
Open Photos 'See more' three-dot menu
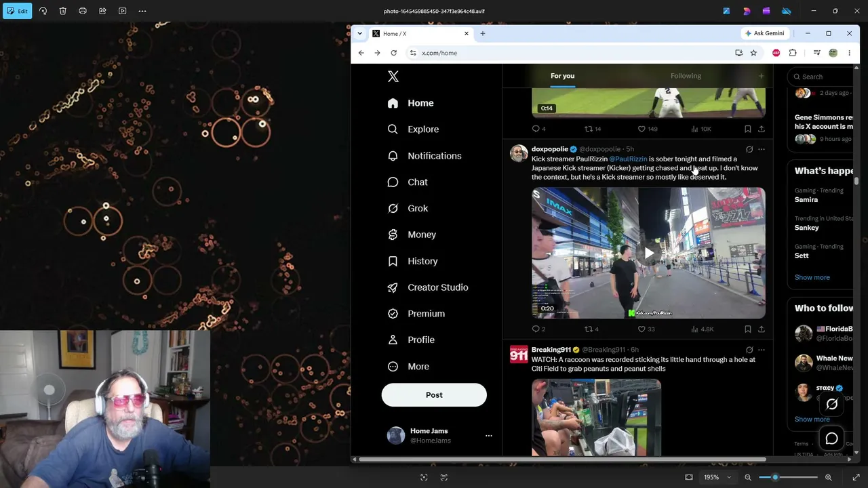[x=142, y=11]
